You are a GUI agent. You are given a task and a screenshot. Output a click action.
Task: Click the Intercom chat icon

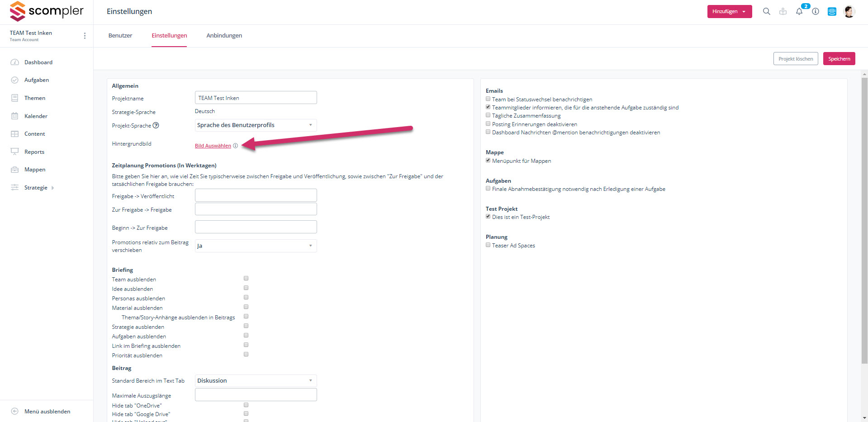(x=832, y=12)
